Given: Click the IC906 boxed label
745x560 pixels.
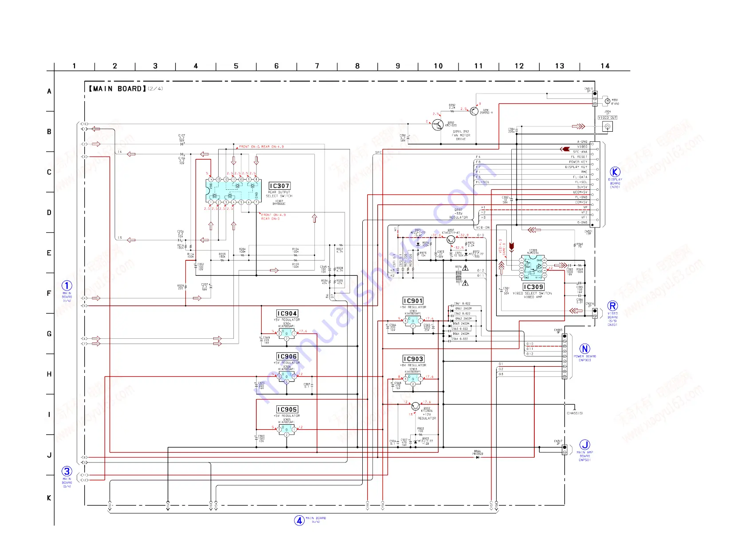Looking at the screenshot, I should pyautogui.click(x=287, y=357).
